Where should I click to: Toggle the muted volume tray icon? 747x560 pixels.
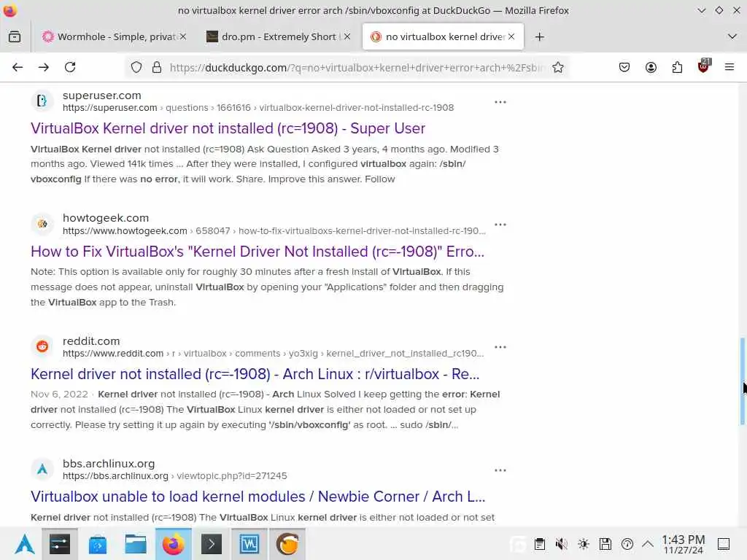tap(561, 544)
